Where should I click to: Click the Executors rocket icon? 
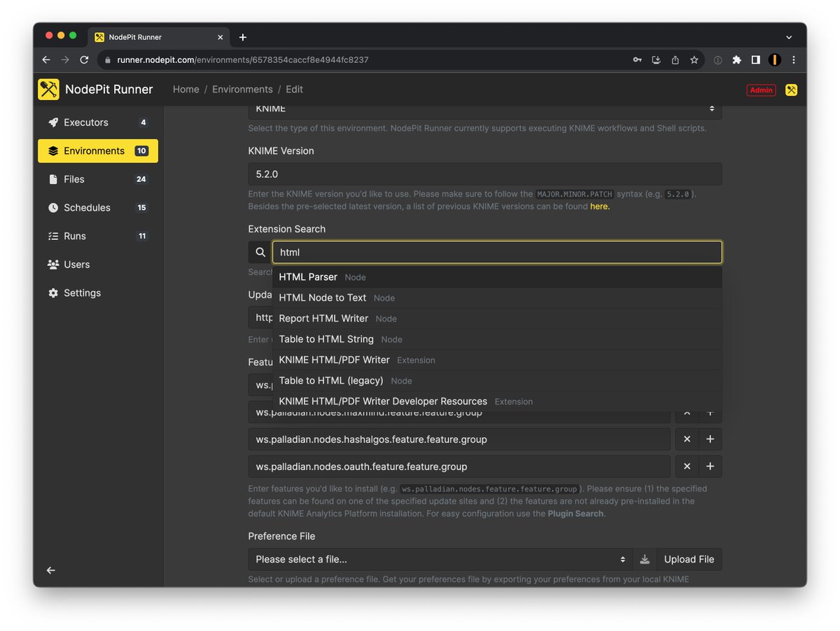53,122
